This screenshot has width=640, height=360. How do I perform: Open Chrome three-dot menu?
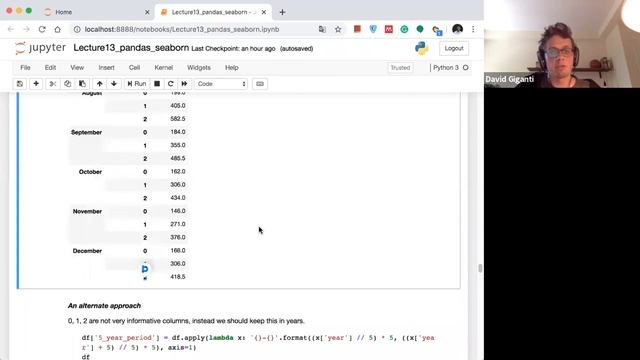pos(473,29)
